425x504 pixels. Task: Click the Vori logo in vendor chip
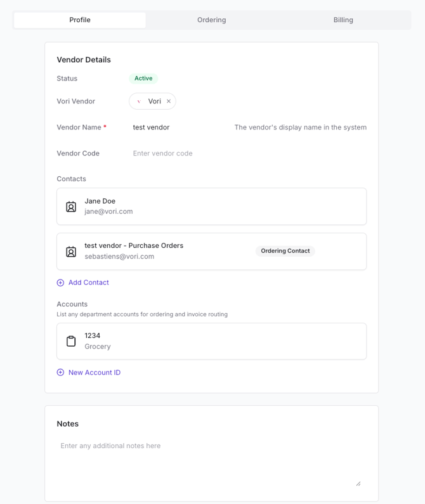[139, 101]
